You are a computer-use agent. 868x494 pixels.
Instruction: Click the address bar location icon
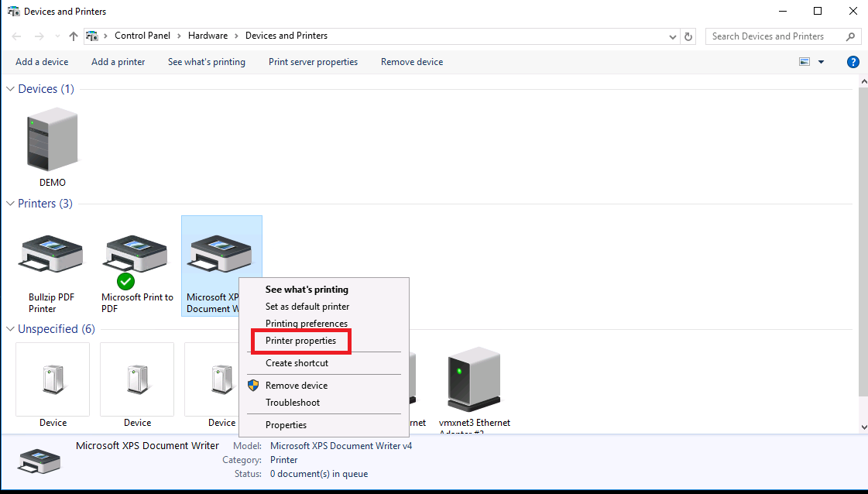point(92,36)
